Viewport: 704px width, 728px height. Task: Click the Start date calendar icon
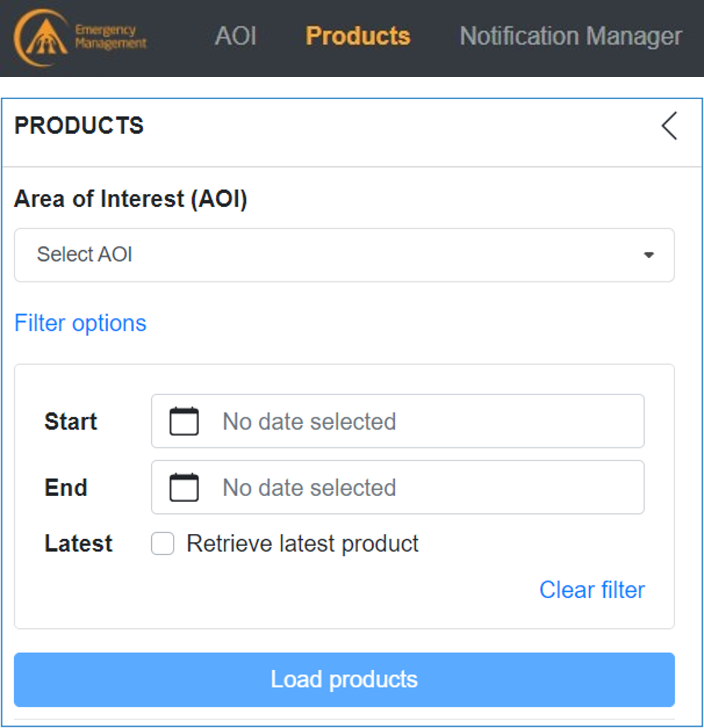[184, 421]
